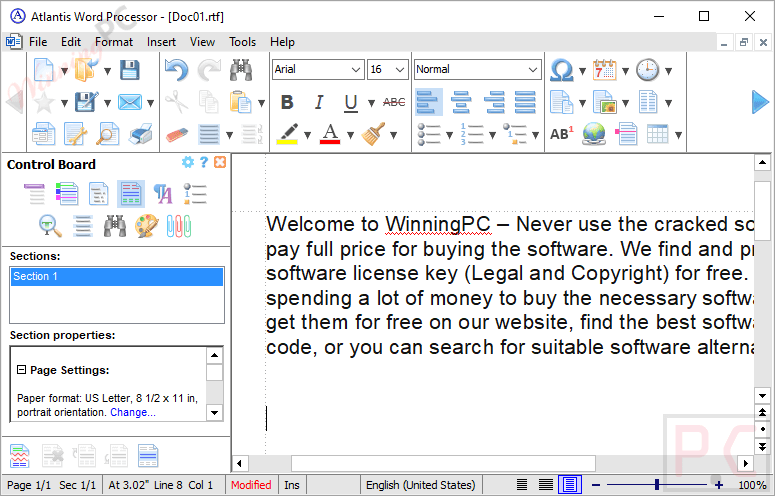Image resolution: width=775 pixels, height=496 pixels.
Task: Click the Insert Time clock icon
Action: tap(647, 70)
